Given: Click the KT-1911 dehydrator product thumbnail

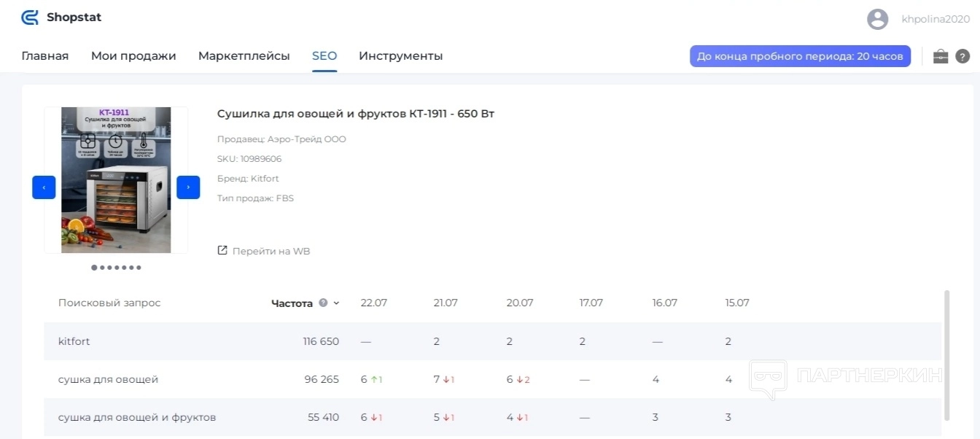Looking at the screenshot, I should tap(116, 180).
